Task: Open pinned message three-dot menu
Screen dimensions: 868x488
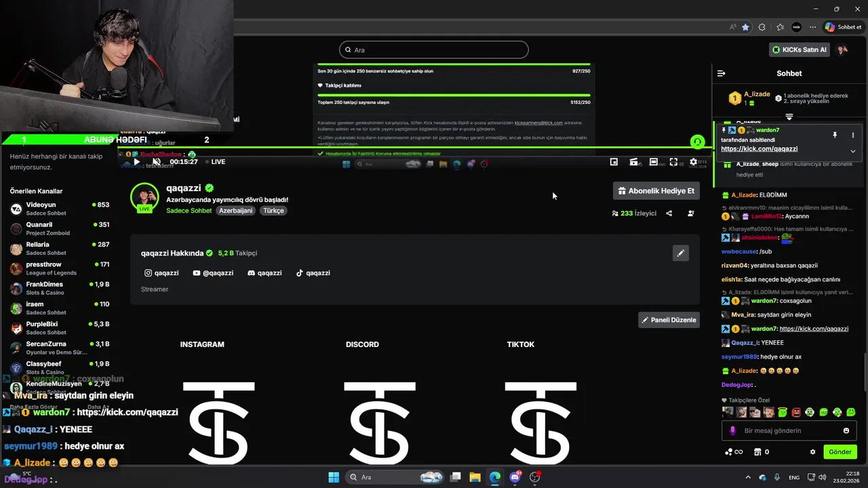Action: (853, 136)
